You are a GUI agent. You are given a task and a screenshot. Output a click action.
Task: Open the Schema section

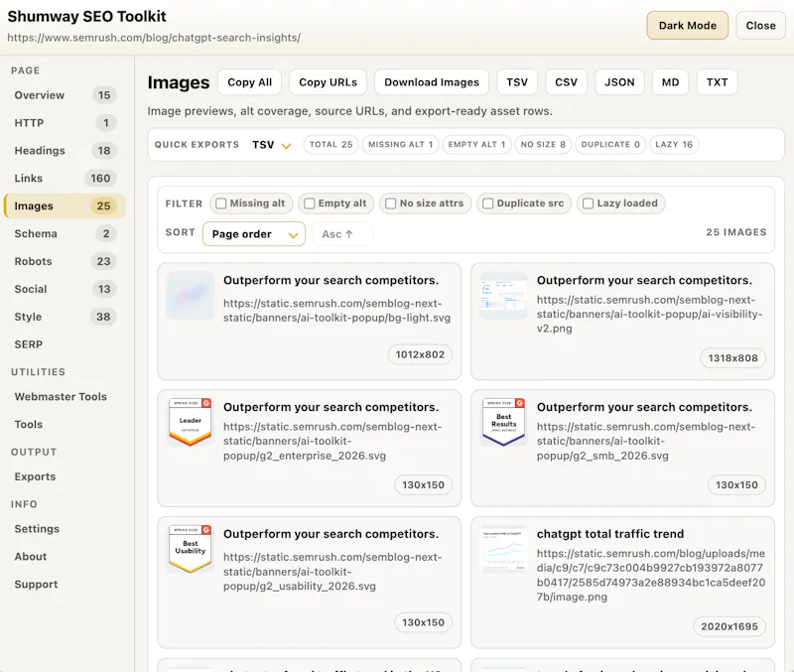(65, 233)
